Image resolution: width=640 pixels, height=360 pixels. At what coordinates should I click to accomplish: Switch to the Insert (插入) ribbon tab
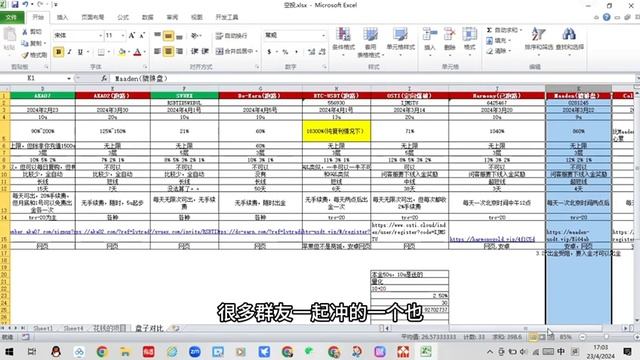click(x=62, y=17)
